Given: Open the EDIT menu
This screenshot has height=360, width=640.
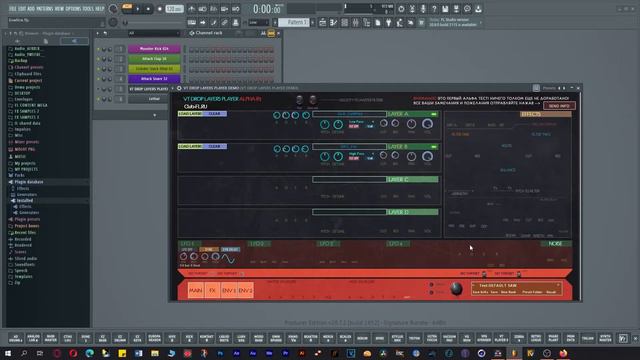Looking at the screenshot, I should [x=21, y=9].
